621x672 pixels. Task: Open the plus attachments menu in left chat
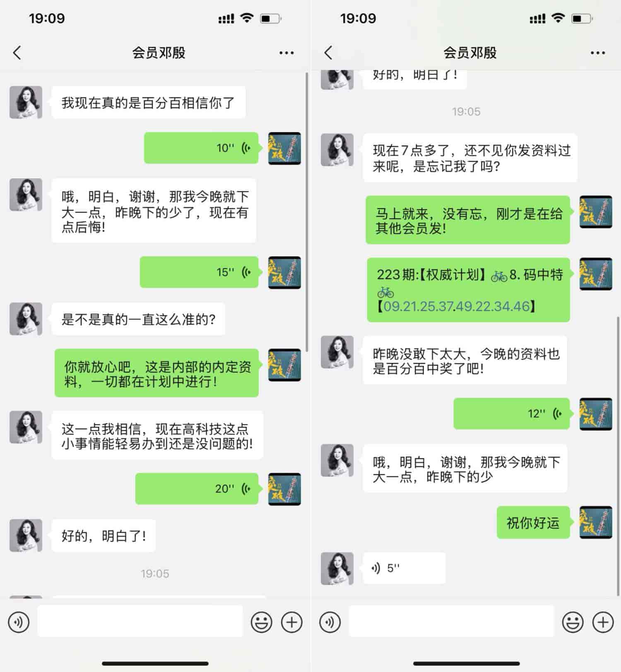click(292, 622)
